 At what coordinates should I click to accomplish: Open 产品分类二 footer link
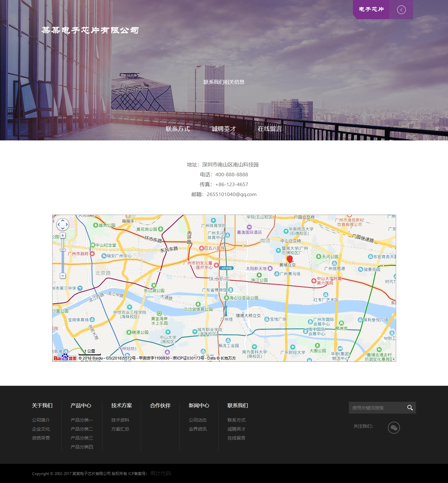(82, 429)
